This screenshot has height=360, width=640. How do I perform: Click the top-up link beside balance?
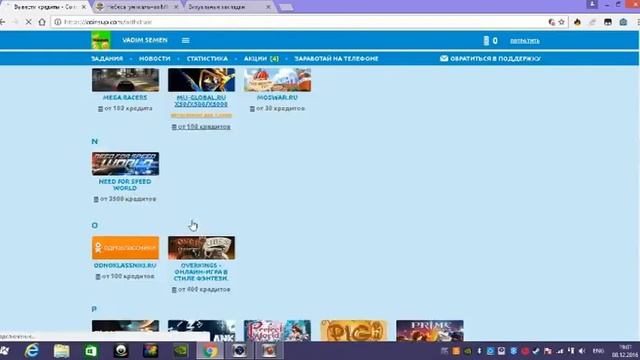tap(525, 41)
